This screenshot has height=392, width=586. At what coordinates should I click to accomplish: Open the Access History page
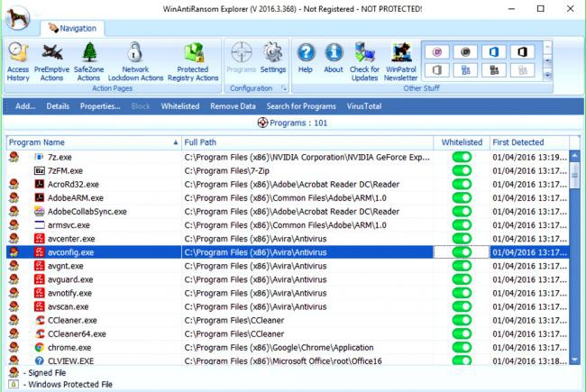pyautogui.click(x=17, y=62)
